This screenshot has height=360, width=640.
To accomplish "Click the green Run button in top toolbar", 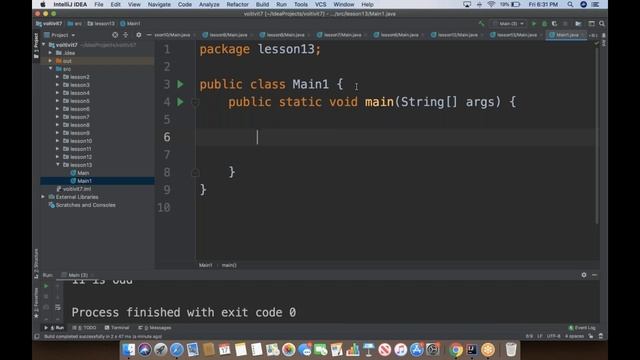I will (x=533, y=24).
